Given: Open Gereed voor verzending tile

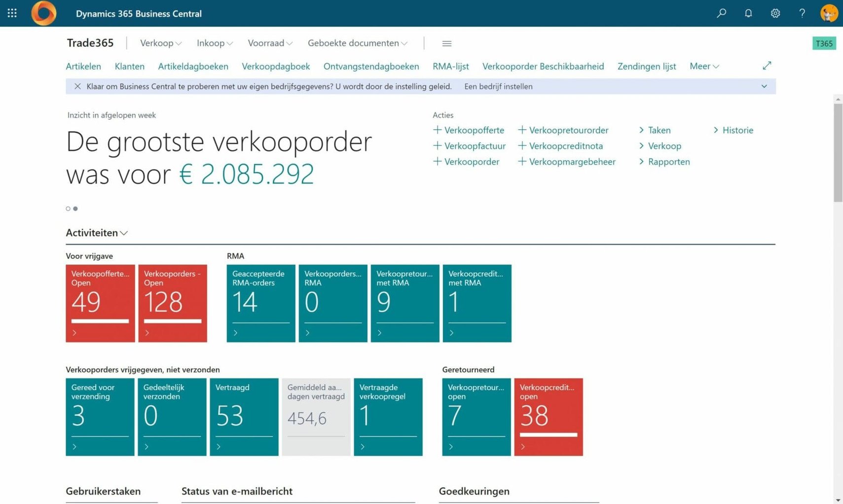Looking at the screenshot, I should 100,417.
